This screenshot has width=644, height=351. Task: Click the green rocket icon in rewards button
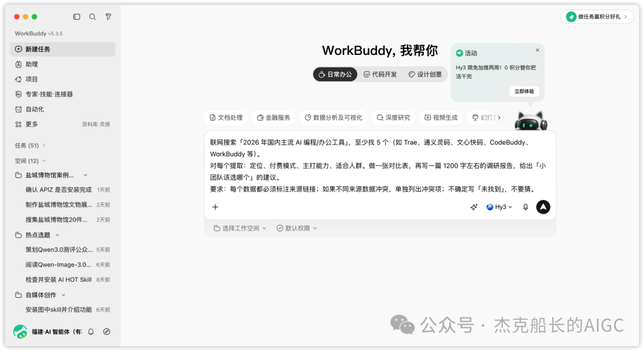tap(571, 17)
